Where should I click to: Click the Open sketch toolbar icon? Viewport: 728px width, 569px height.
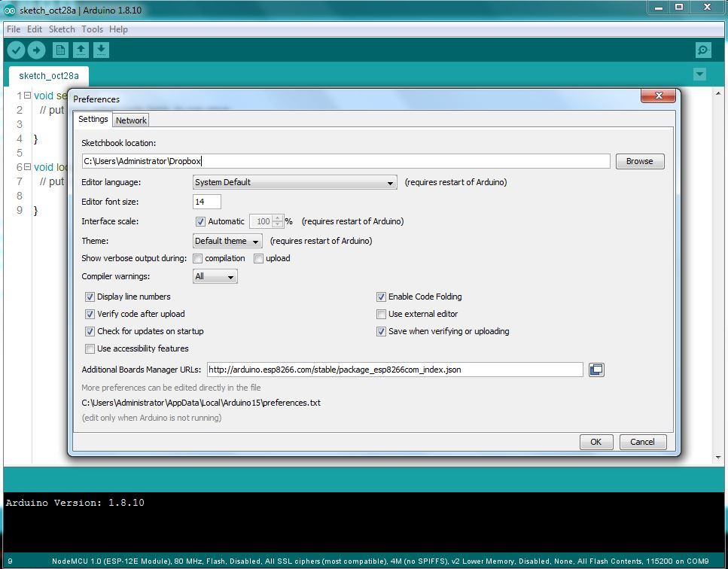pos(81,50)
